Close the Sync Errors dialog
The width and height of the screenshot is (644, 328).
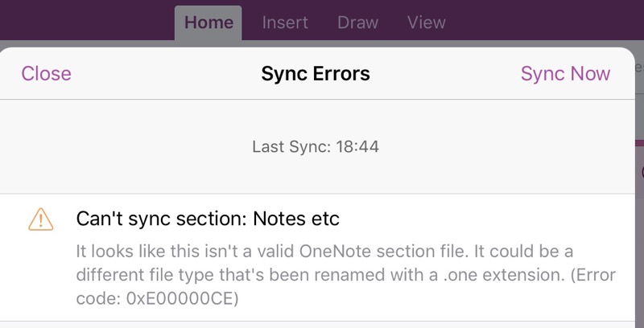47,74
